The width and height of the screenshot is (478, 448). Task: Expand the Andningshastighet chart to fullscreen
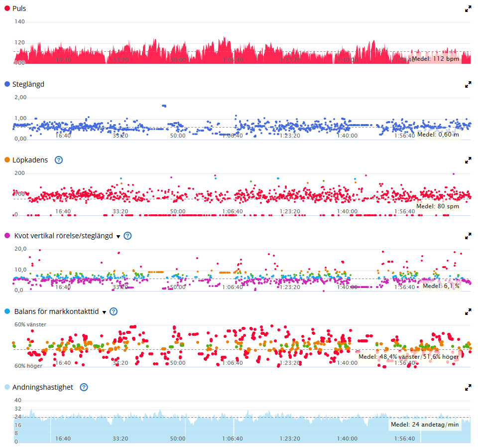[x=468, y=388]
